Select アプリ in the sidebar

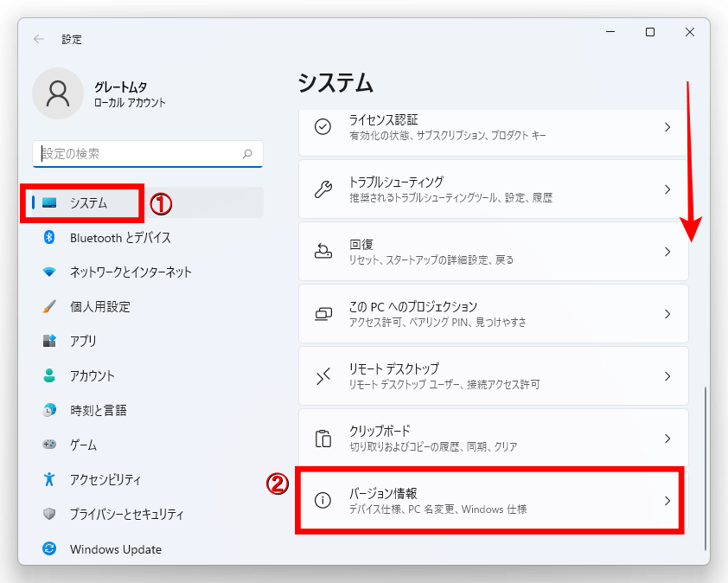coord(148,341)
